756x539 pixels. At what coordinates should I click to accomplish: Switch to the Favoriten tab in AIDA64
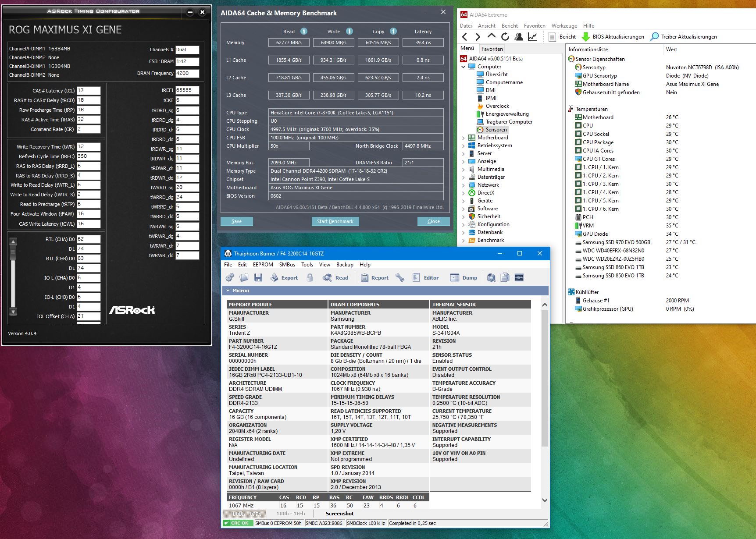[x=492, y=49]
